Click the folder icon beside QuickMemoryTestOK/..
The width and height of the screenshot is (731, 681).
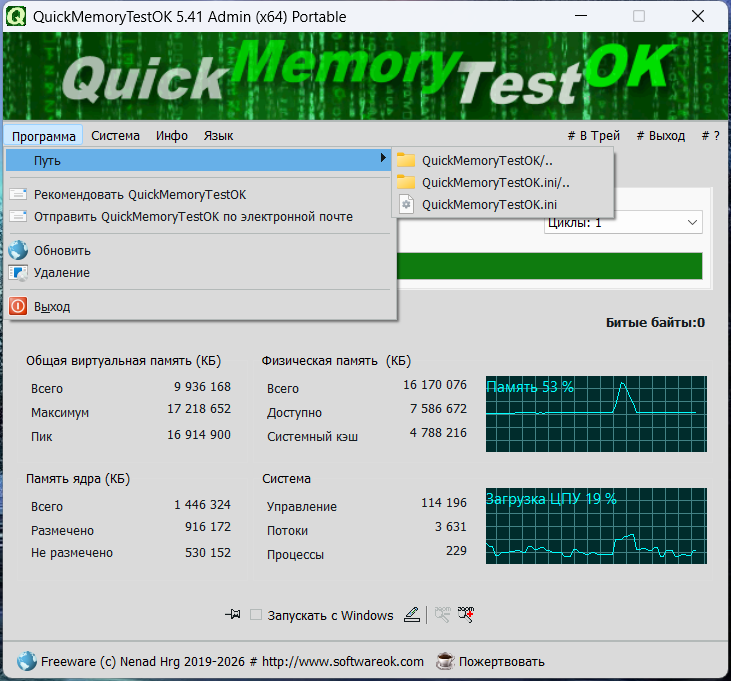click(406, 160)
